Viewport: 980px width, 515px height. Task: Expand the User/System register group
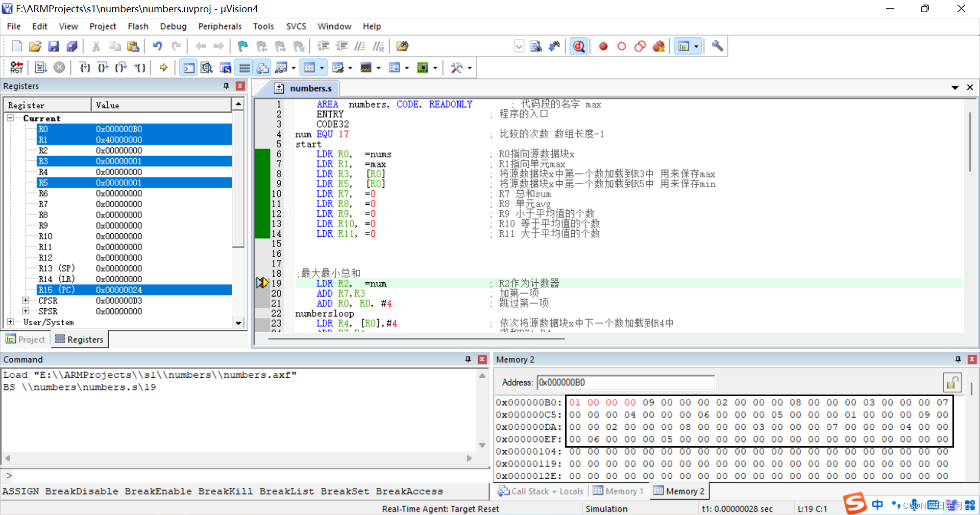coord(10,322)
